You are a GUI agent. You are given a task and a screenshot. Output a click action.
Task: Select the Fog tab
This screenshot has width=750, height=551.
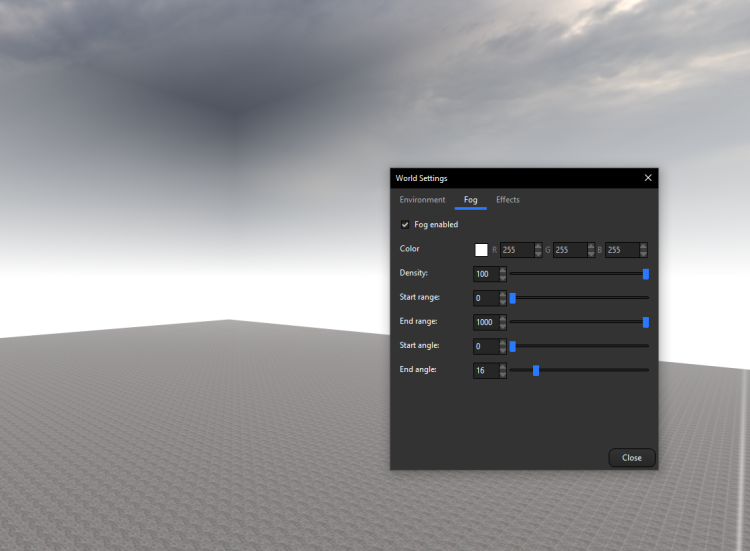(470, 200)
